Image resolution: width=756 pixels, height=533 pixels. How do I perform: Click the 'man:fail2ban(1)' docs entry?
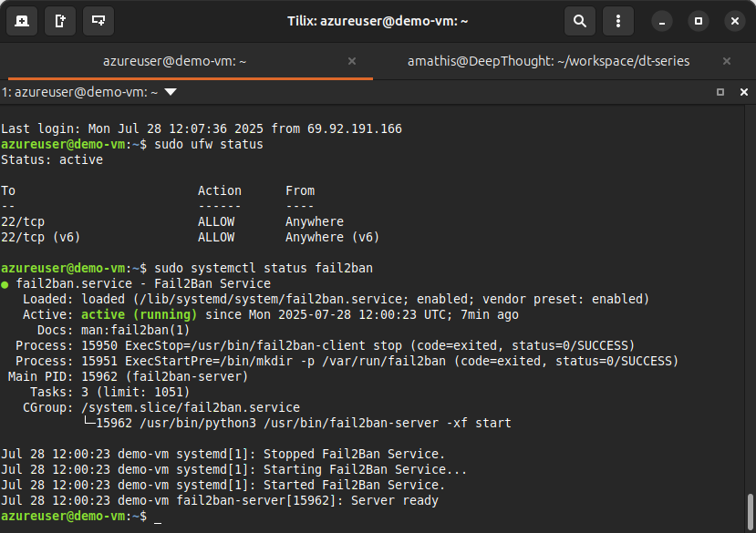point(136,330)
